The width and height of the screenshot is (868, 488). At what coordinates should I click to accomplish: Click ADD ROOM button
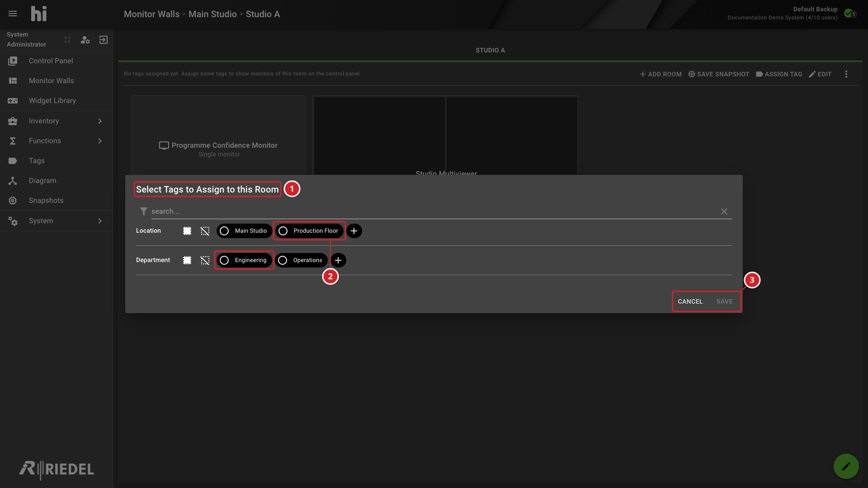660,74
